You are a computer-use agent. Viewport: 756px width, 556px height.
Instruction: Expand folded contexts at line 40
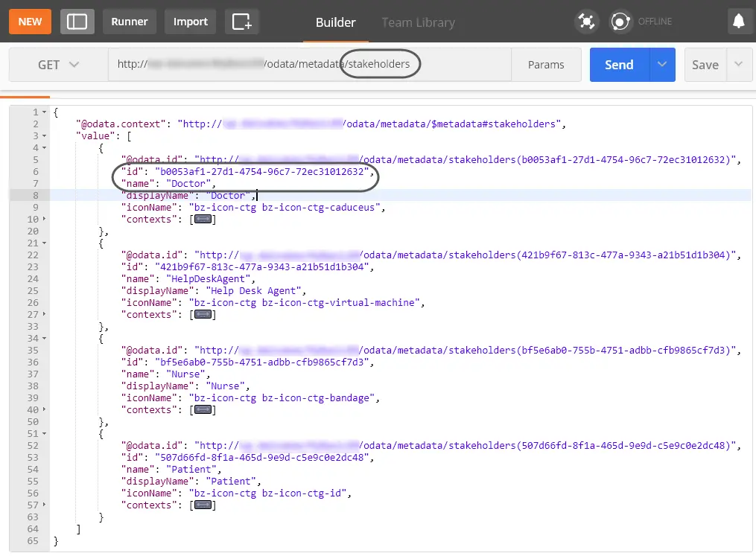pos(45,409)
